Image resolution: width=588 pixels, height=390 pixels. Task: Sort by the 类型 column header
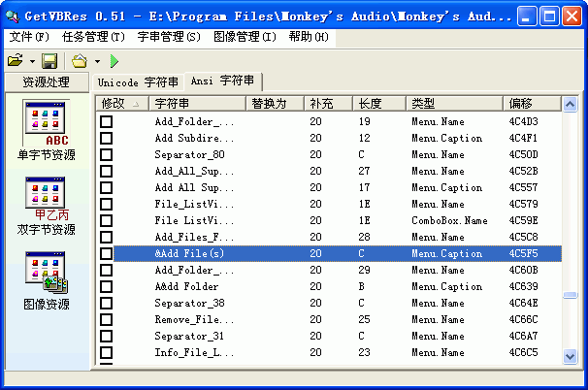(454, 103)
